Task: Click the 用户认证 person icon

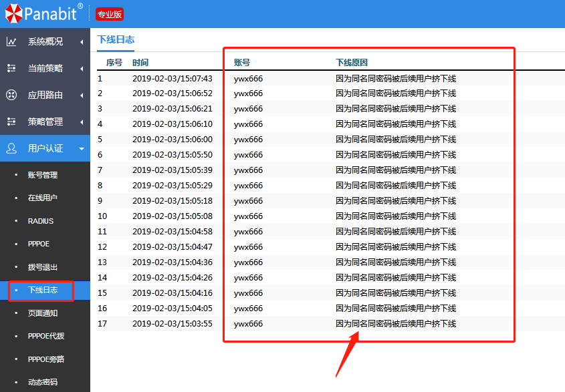Action: pyautogui.click(x=11, y=148)
